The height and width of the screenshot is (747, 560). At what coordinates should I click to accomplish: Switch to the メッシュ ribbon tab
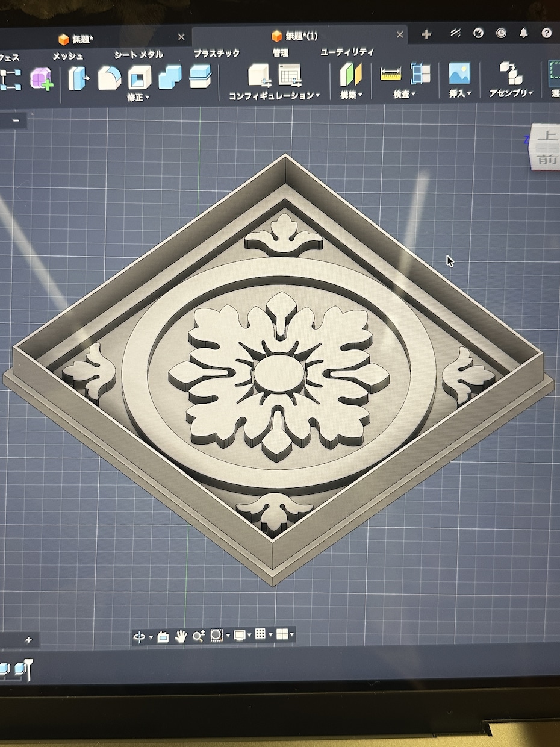[67, 56]
